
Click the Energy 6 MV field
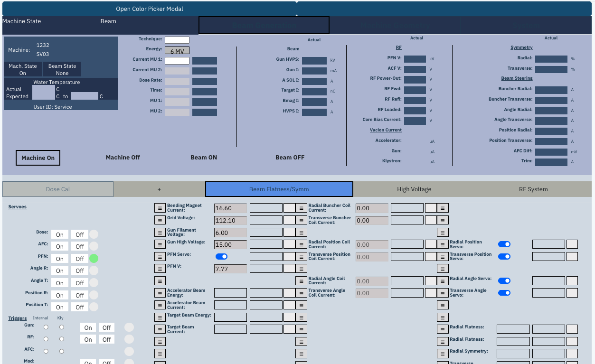[177, 50]
